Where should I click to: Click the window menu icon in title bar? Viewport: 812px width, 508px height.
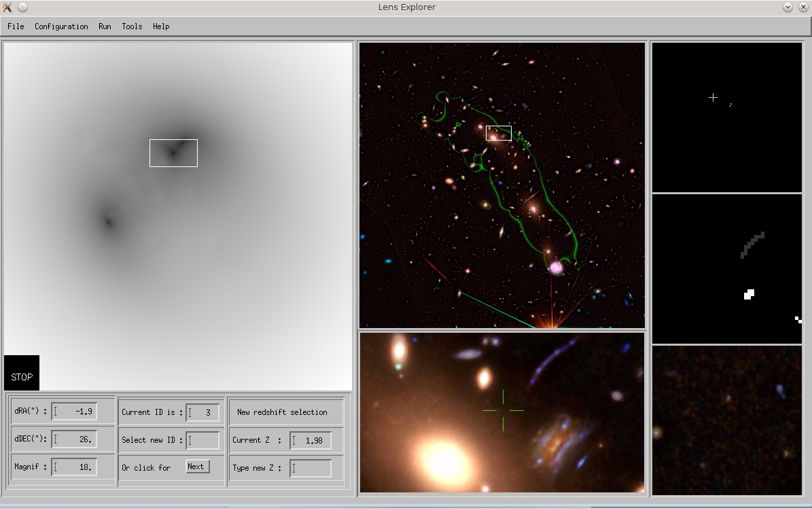coord(8,7)
